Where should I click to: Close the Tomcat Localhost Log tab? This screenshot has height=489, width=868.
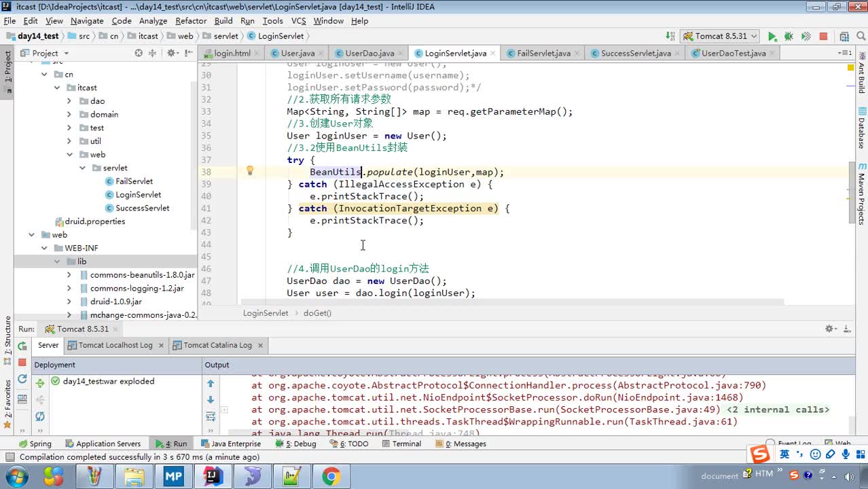161,345
